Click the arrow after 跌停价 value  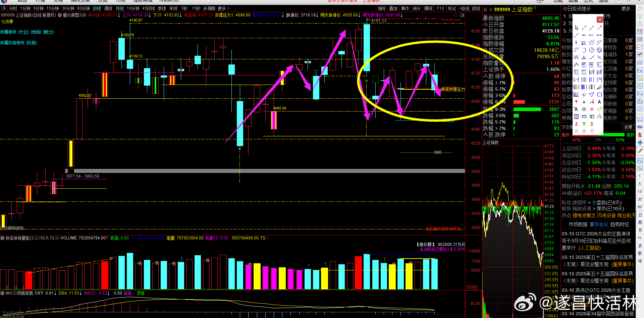(317, 15)
